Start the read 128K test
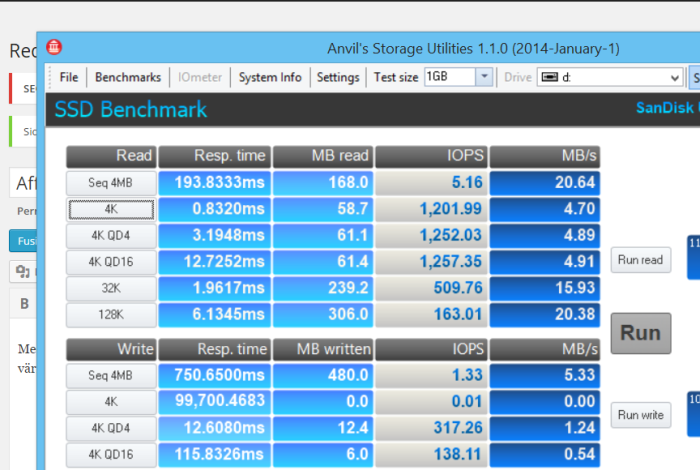Viewport: 700px width, 470px height. click(110, 315)
